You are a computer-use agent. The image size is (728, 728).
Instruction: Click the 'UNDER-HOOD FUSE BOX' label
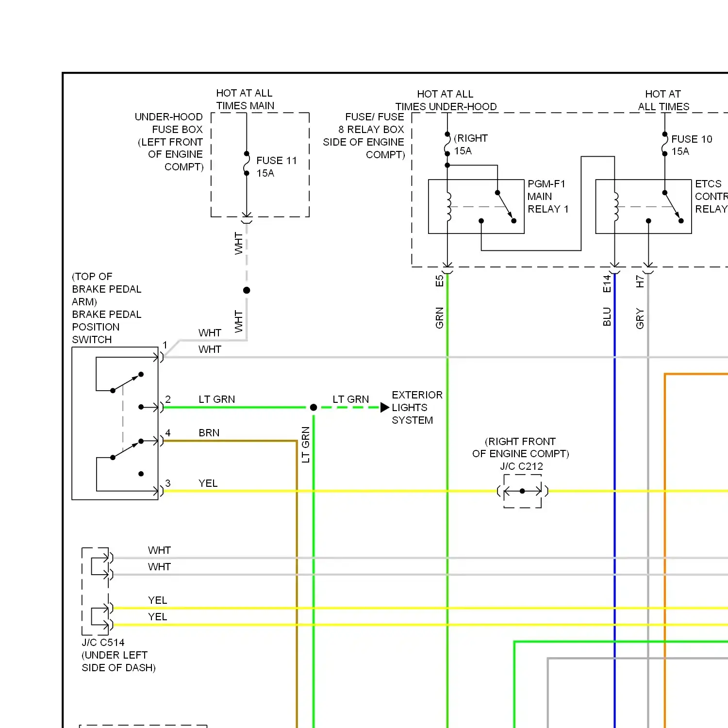pos(169,123)
